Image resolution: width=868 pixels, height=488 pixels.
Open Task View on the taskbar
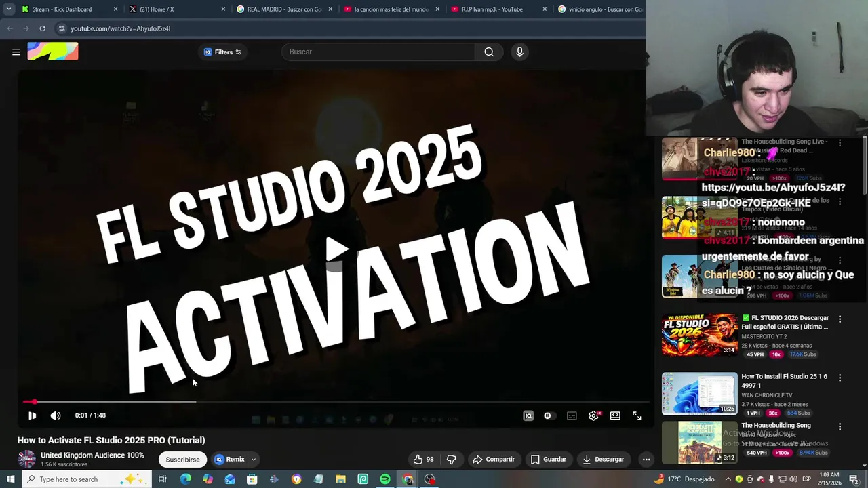click(x=163, y=479)
